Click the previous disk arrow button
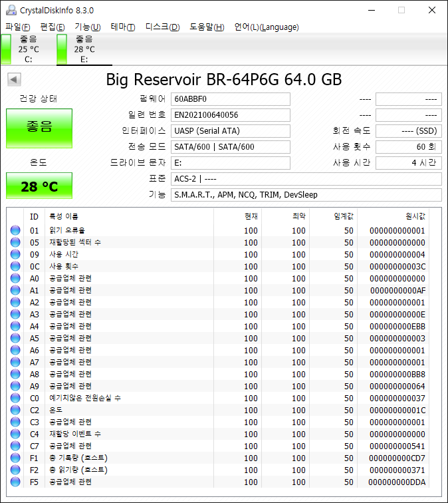448x503 pixels. point(13,80)
